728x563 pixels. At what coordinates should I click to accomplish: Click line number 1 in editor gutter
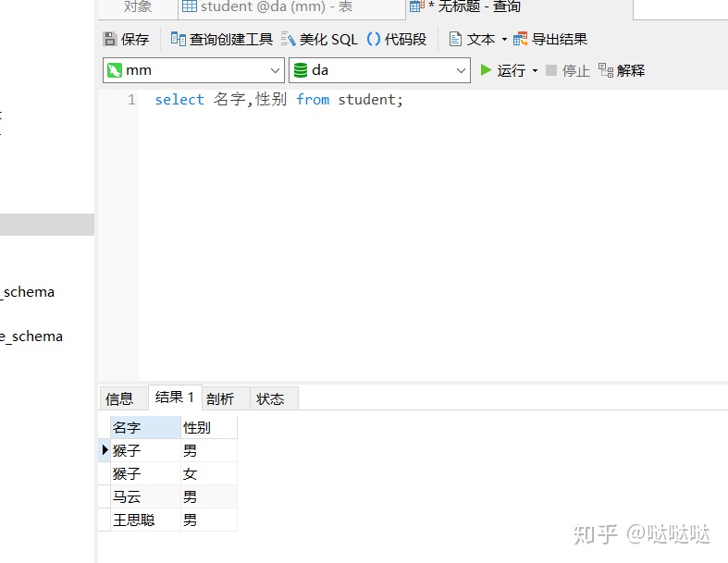point(132,99)
